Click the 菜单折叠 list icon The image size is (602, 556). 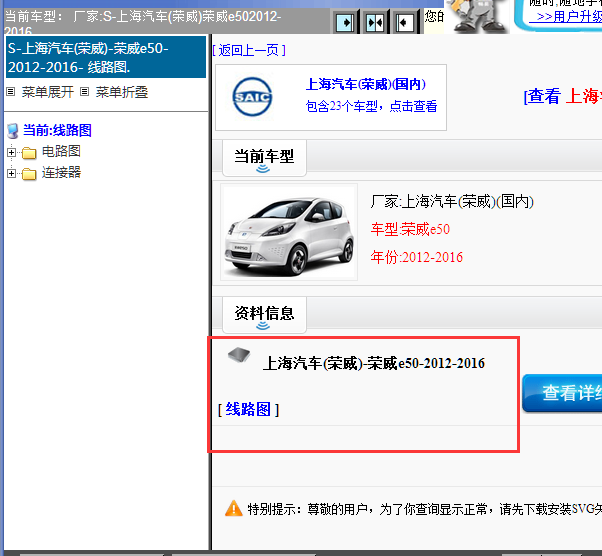[x=84, y=92]
